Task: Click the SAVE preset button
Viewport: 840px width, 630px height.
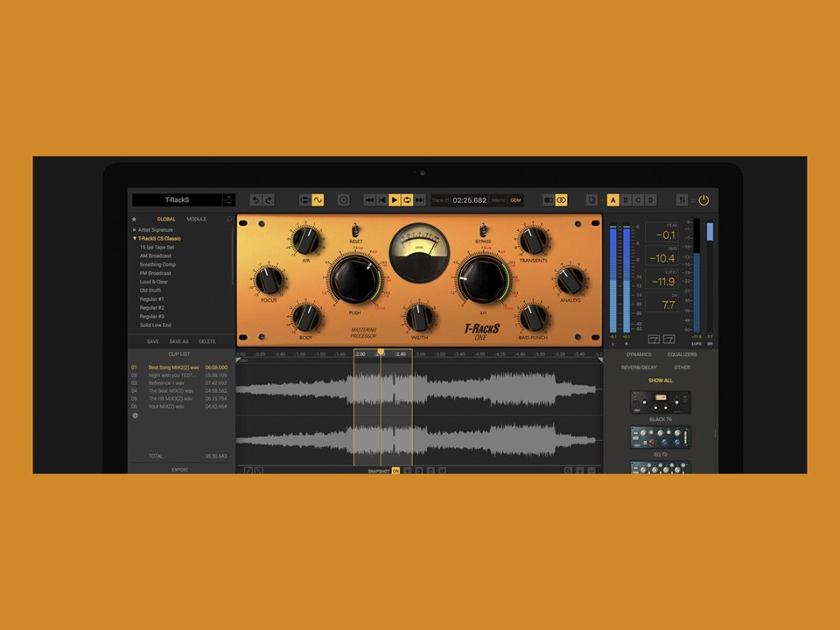Action: pos(152,341)
